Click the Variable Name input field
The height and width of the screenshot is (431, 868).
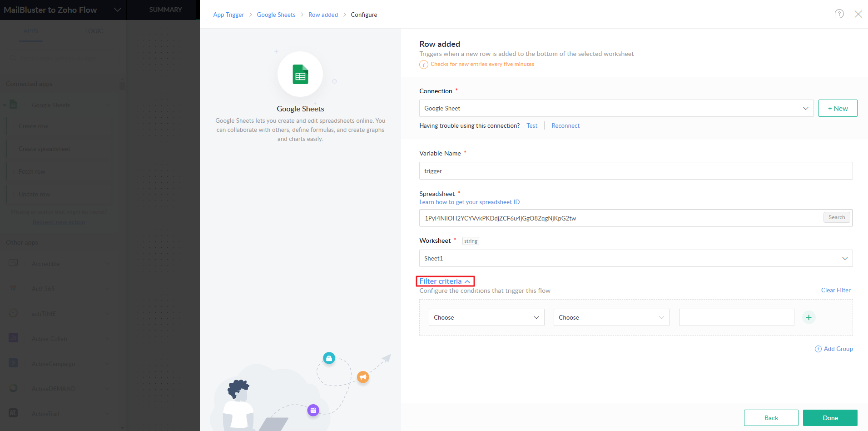pos(635,171)
